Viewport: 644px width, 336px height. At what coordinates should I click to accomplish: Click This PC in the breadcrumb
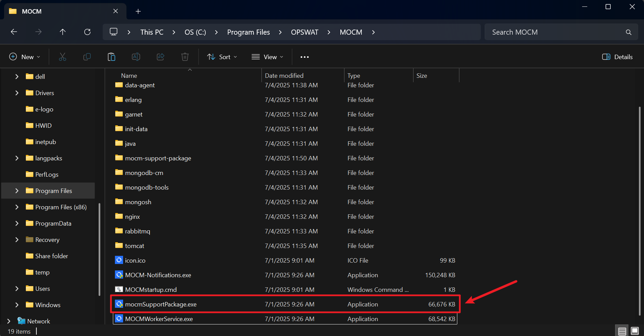pyautogui.click(x=152, y=32)
